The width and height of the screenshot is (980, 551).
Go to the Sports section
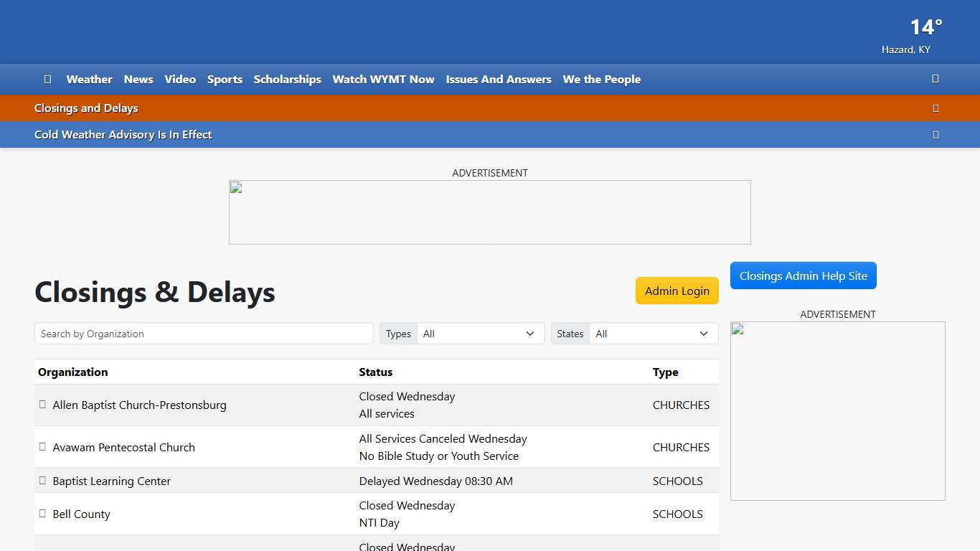coord(225,80)
